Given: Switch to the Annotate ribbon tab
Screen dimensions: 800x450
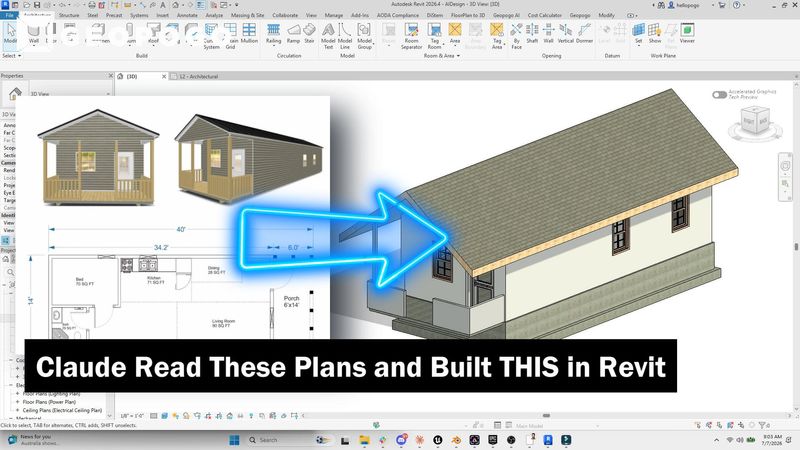Looking at the screenshot, I should 187,15.
